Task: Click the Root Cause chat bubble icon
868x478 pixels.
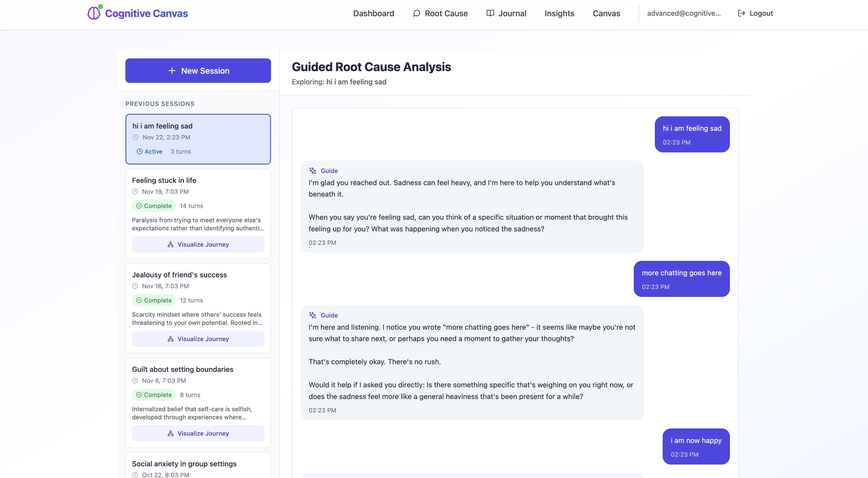Action: [417, 13]
